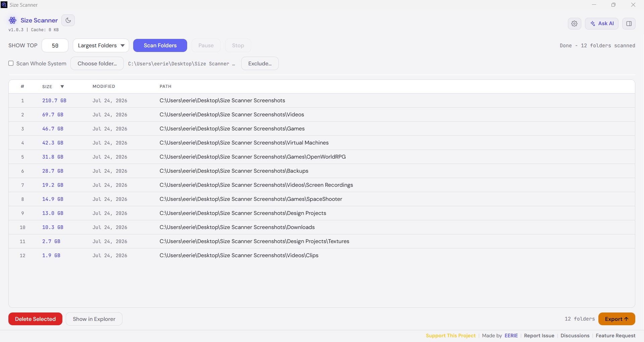Screen dimensions: 644x342
Task: Click the selected folder path text
Action: [x=181, y=64]
